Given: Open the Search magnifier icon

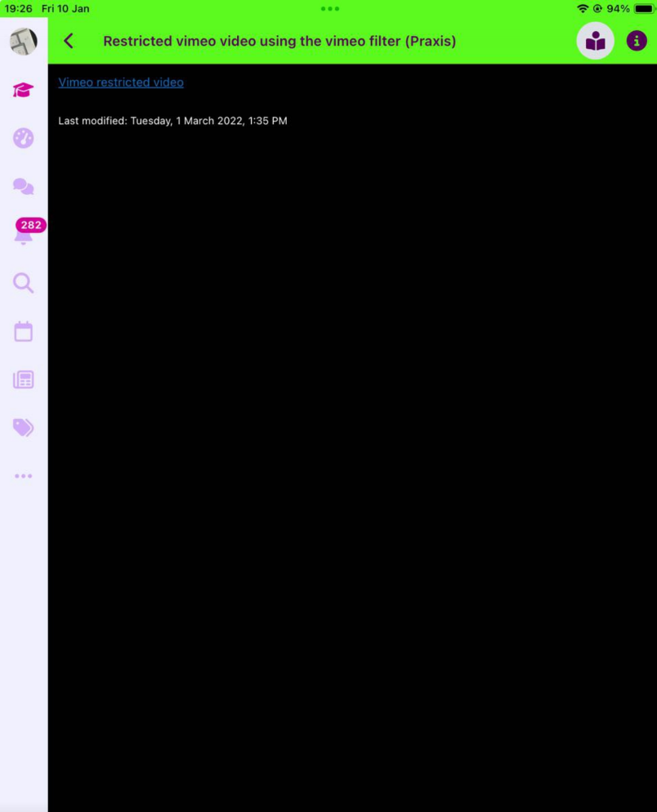Looking at the screenshot, I should [x=23, y=283].
